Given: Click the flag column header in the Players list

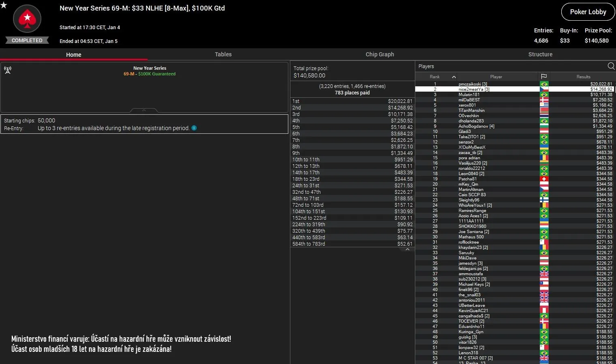Looking at the screenshot, I should coord(544,77).
